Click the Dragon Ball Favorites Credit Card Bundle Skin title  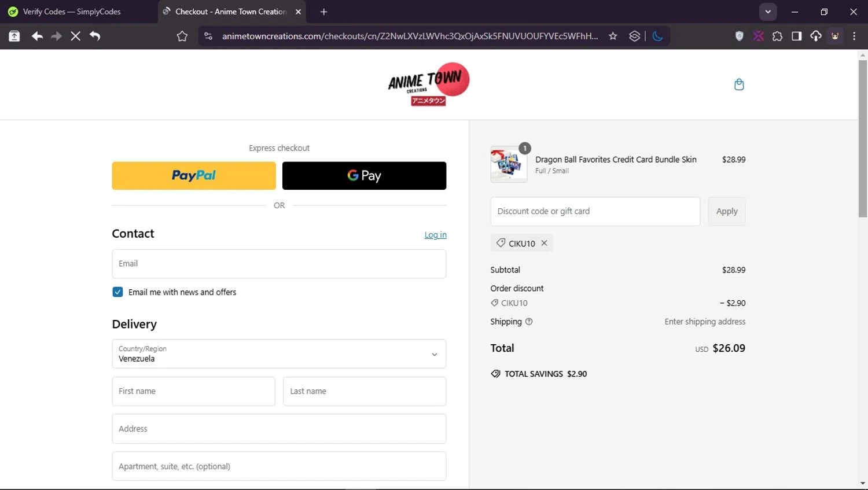[616, 160]
